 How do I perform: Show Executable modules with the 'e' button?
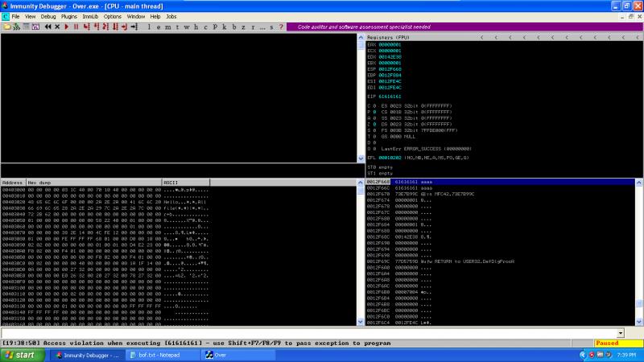click(x=159, y=27)
